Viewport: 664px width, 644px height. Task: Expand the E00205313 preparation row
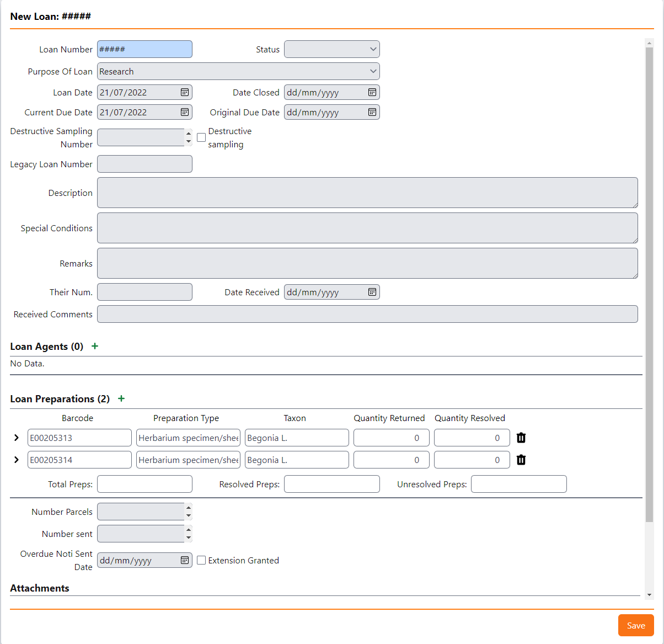(17, 438)
